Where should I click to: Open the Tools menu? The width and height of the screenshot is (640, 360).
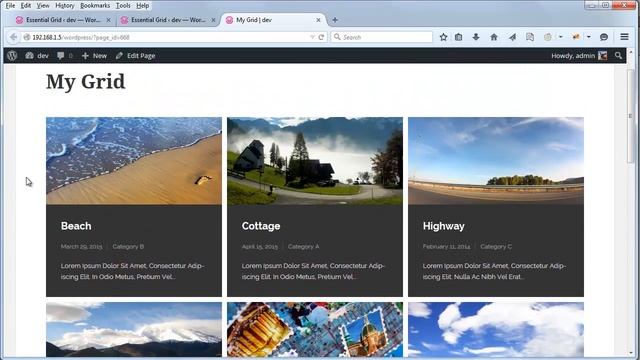tap(123, 5)
